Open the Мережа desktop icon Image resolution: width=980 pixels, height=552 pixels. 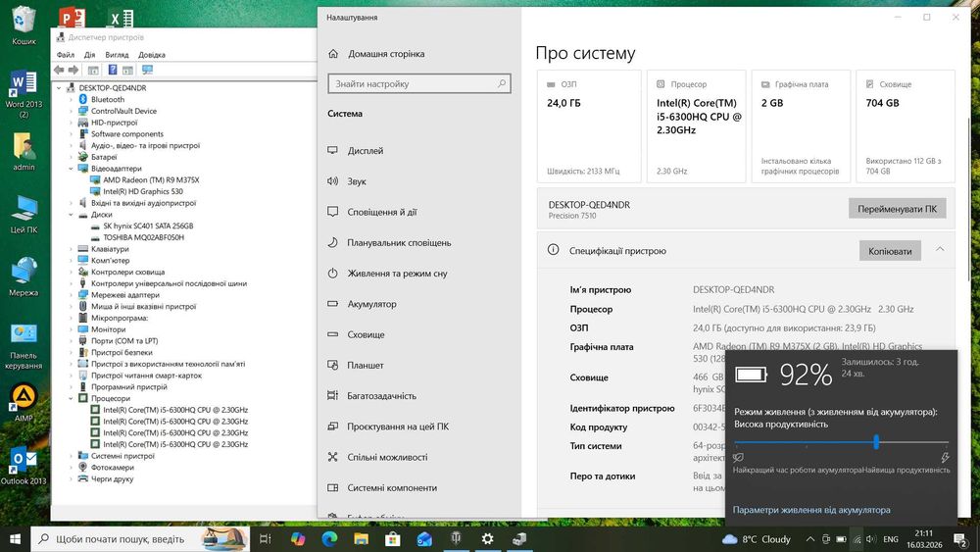tap(24, 276)
